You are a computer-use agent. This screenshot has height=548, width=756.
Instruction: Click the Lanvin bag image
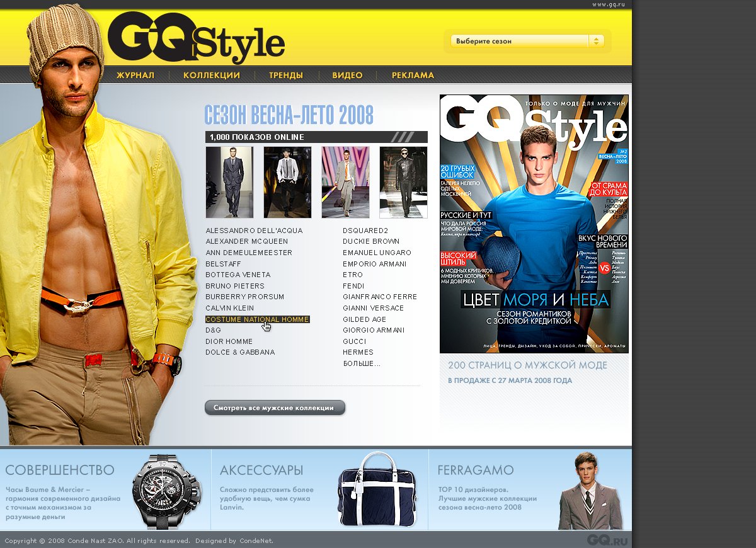point(377,489)
